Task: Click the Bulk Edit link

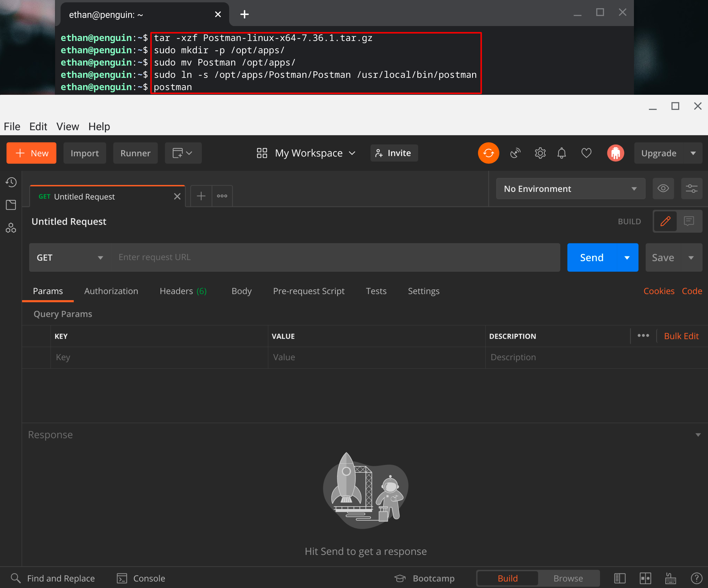Action: click(x=681, y=336)
